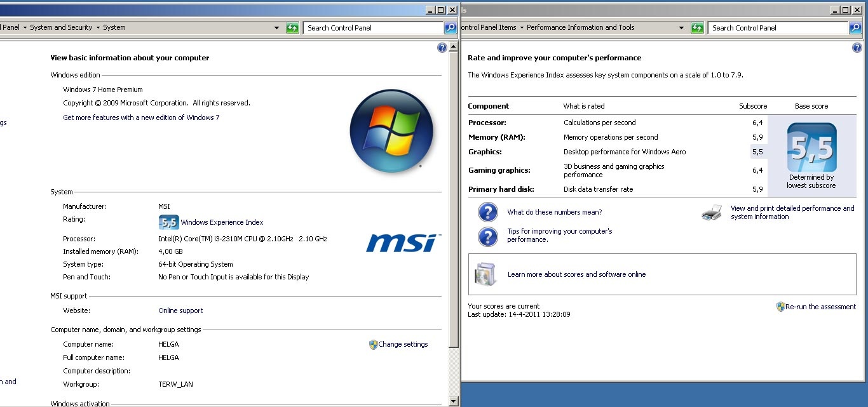Click 'Windows 7 Home Premium' text
Screen dimensions: 868x407
click(x=103, y=90)
